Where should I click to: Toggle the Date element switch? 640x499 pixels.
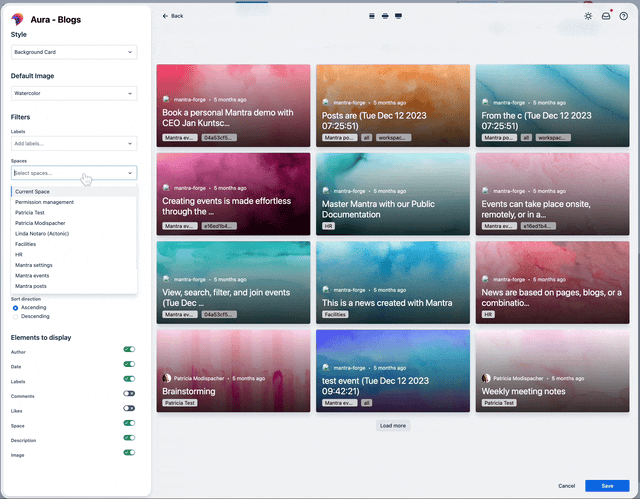(x=129, y=364)
